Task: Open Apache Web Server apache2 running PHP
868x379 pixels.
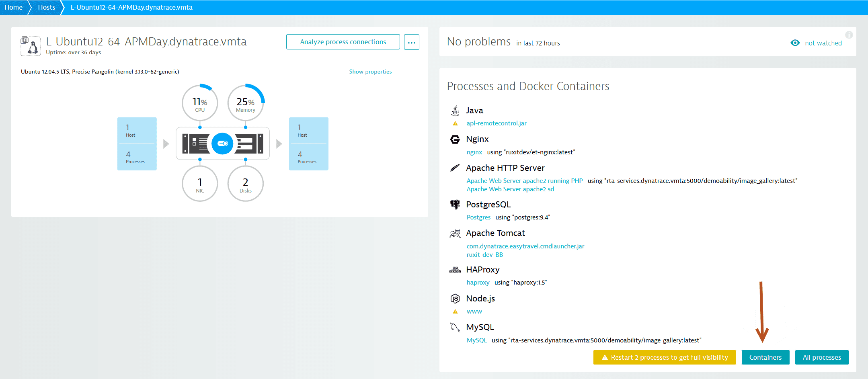Action: point(525,181)
